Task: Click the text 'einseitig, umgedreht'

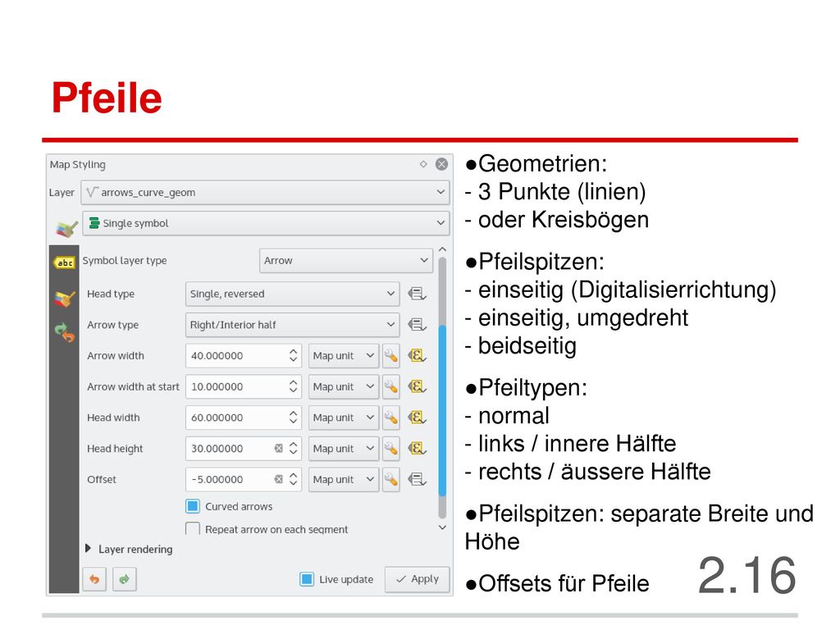Action: point(583,317)
